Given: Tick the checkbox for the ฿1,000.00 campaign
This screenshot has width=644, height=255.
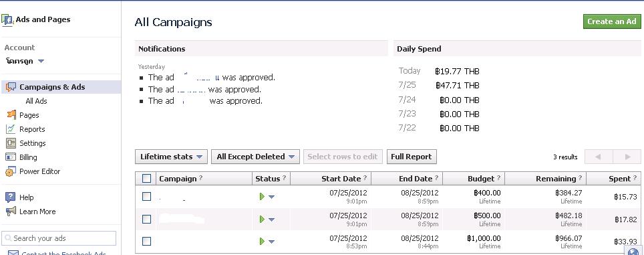Looking at the screenshot, I should point(146,241).
